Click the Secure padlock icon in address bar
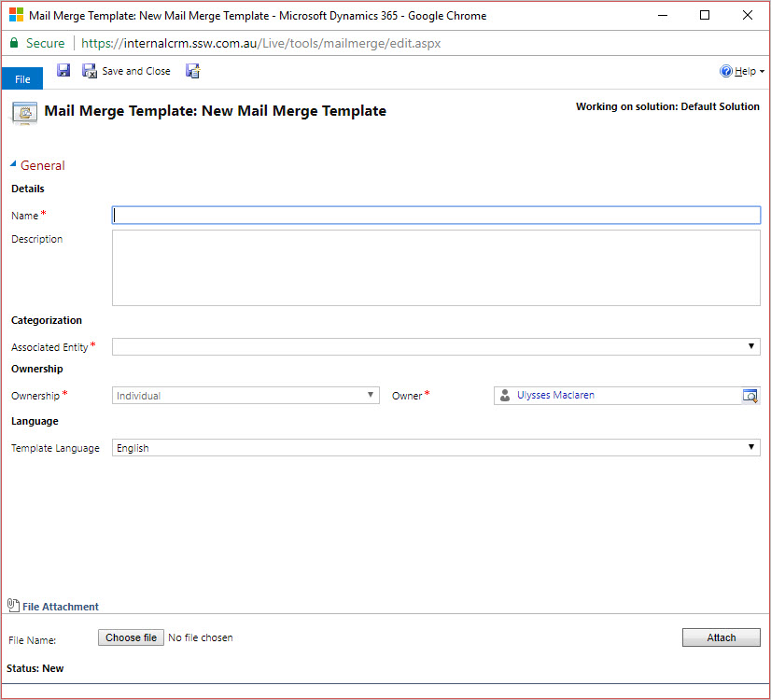The image size is (771, 700). pyautogui.click(x=14, y=43)
